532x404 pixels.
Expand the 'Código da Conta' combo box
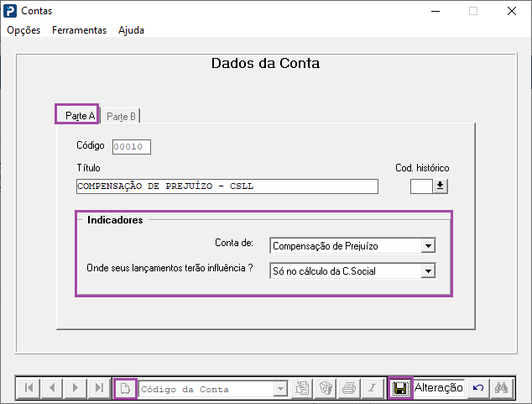280,388
